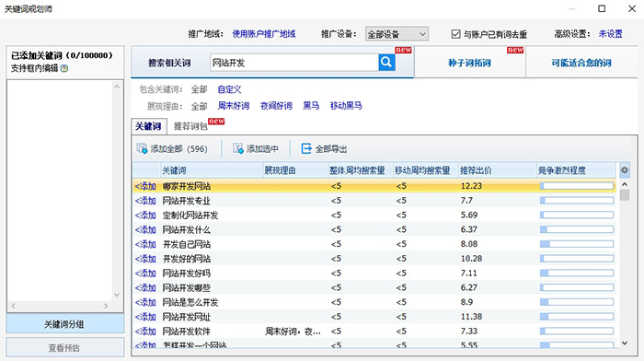Add keyword 开发自己网站

[145, 244]
